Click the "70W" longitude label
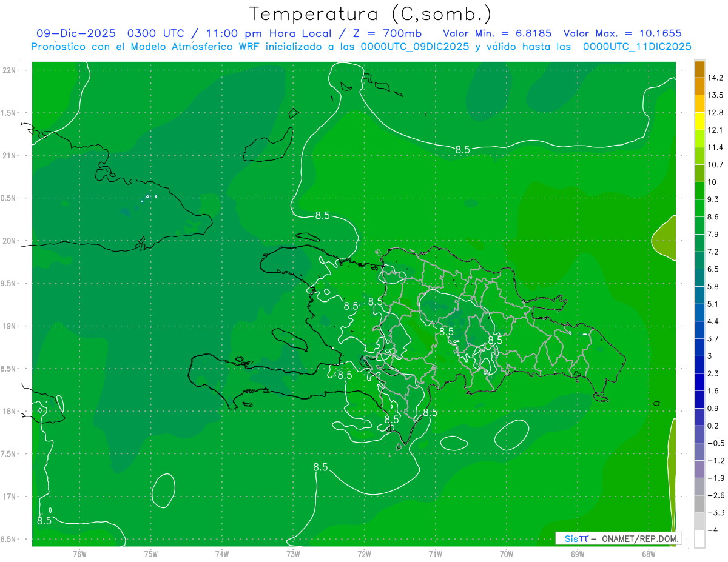 point(507,554)
